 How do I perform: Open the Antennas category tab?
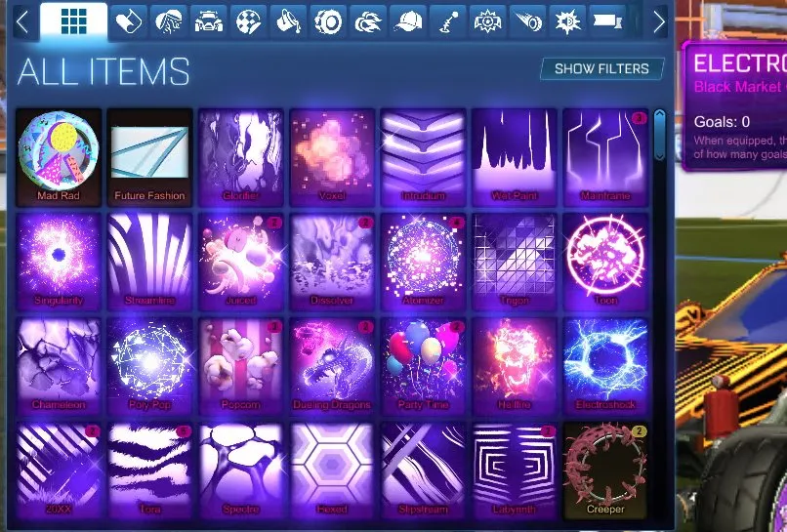click(x=448, y=22)
